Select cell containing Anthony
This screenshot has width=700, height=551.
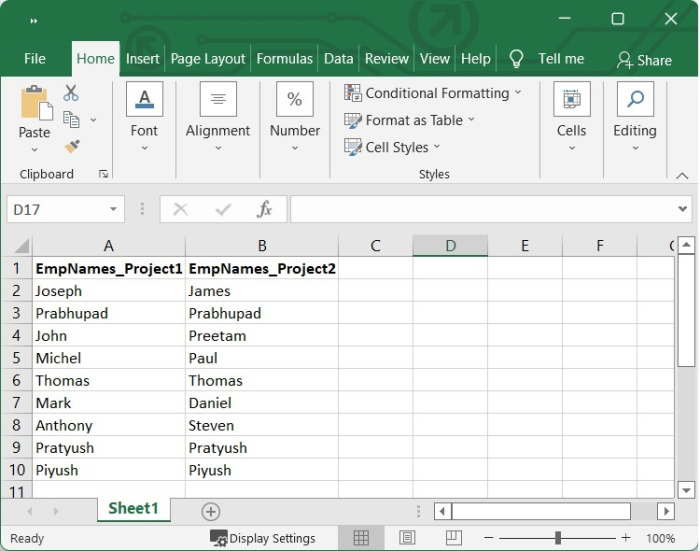(x=108, y=425)
